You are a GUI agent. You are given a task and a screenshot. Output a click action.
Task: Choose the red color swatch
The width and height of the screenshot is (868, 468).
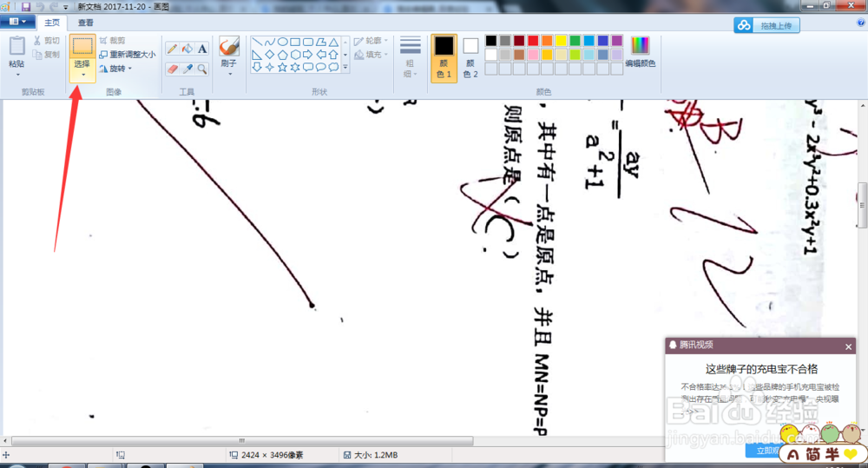[x=533, y=41]
